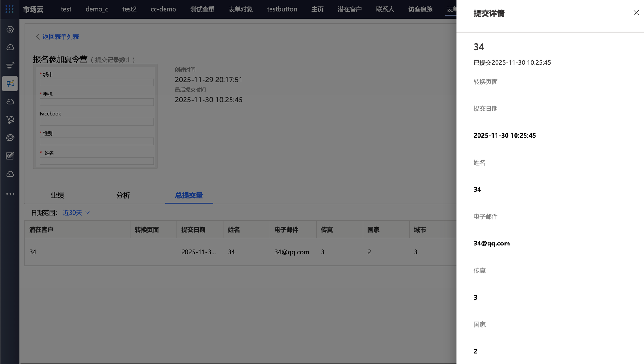Switch to the 分析 tab
Screen dimensions: 644x364
[x=123, y=195]
